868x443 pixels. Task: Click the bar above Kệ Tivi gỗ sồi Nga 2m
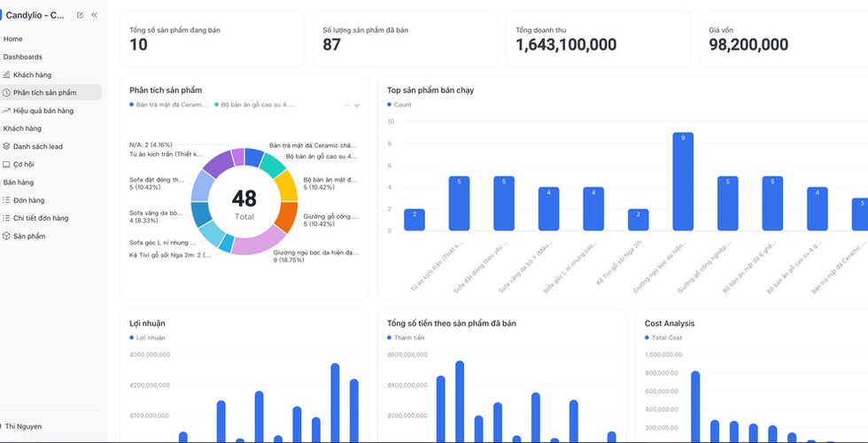point(638,220)
